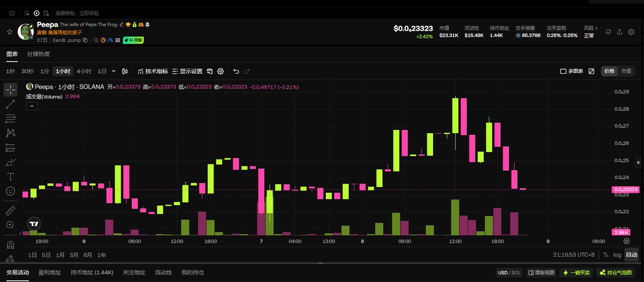Open the 社媒热度 social heat tab

[x=39, y=54]
